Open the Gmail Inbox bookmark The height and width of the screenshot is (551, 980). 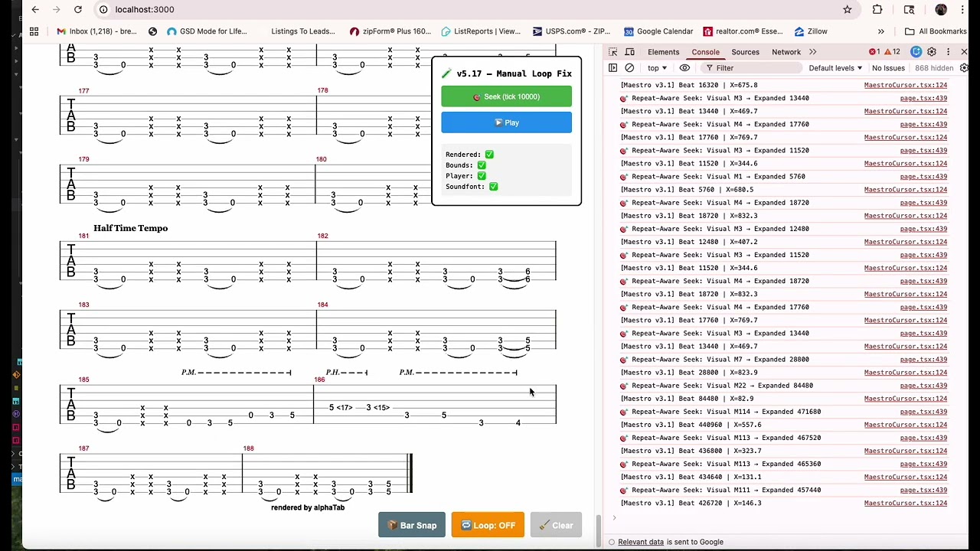point(97,31)
